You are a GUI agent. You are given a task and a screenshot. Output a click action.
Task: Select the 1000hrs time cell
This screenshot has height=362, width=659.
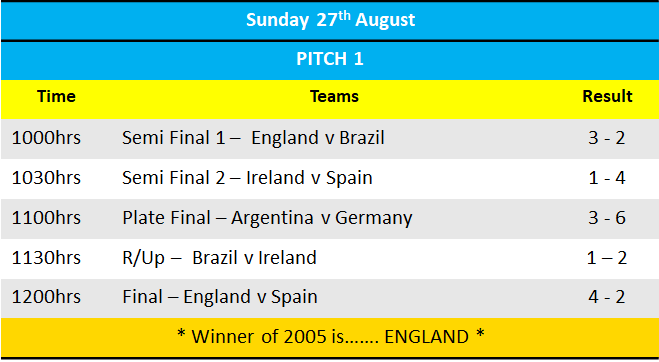click(46, 138)
